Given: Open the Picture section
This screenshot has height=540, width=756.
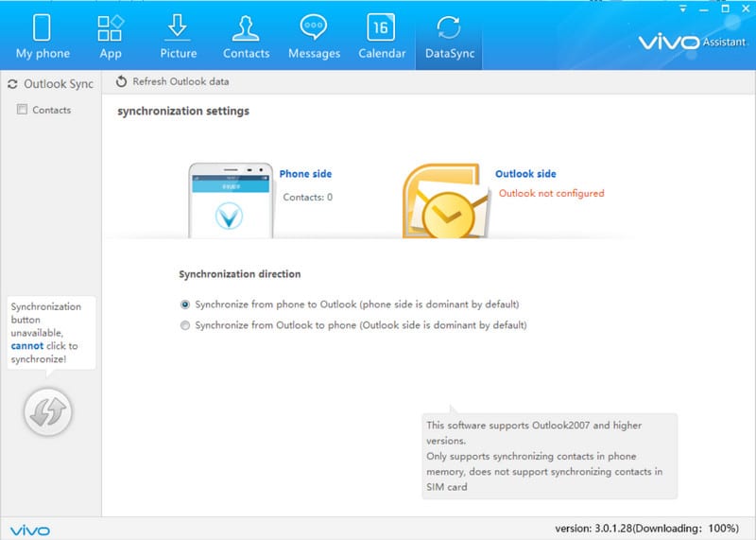Looking at the screenshot, I should pyautogui.click(x=178, y=37).
